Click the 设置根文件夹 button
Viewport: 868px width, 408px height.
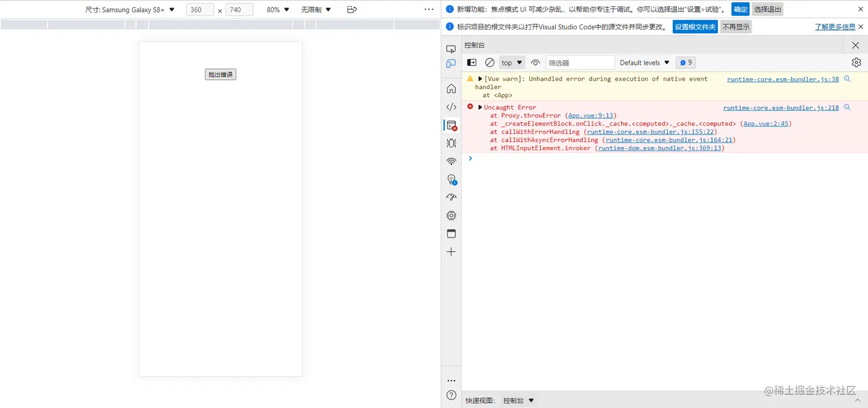[x=695, y=27]
